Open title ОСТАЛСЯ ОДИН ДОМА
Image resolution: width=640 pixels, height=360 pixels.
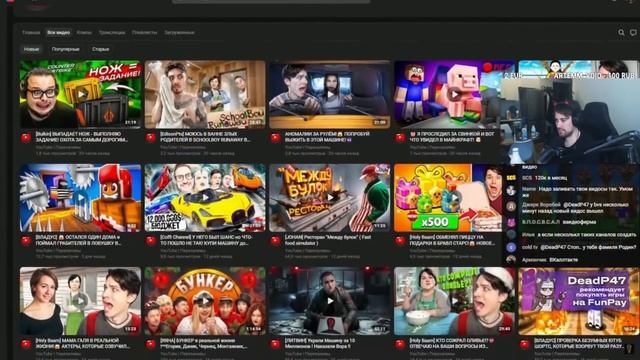click(78, 240)
